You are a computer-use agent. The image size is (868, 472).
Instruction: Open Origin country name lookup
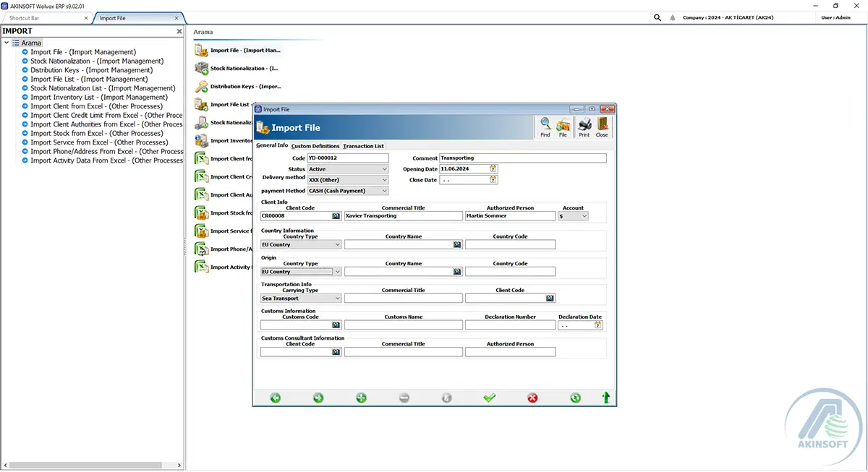457,272
